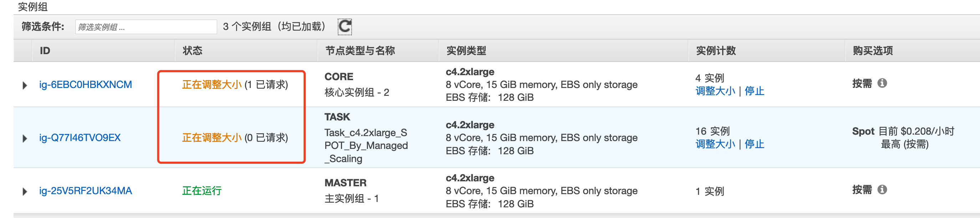
Task: Sort by the 实例类型 column header
Action: 466,51
